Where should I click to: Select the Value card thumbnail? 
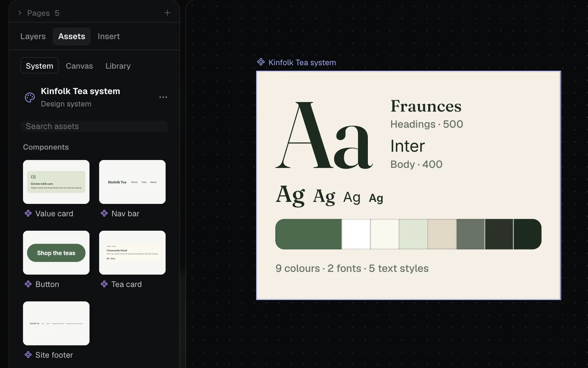[56, 182]
